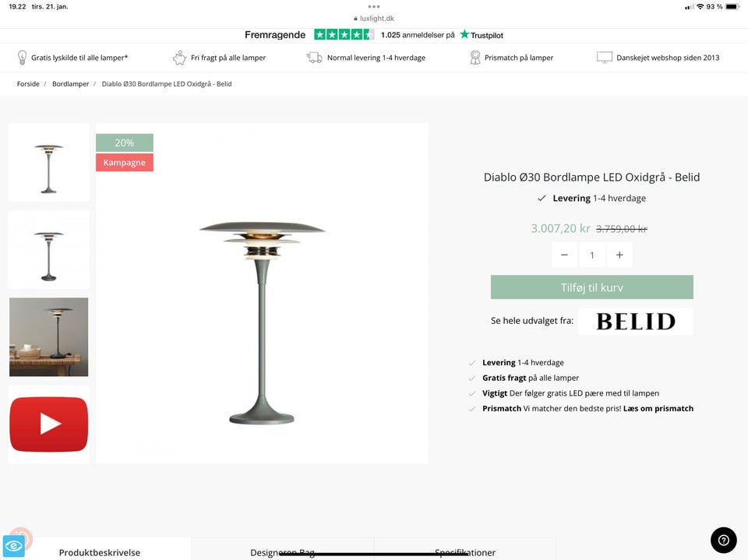Click the lightbulb icon for gratis lyskilde
This screenshot has height=560, width=748.
point(23,57)
